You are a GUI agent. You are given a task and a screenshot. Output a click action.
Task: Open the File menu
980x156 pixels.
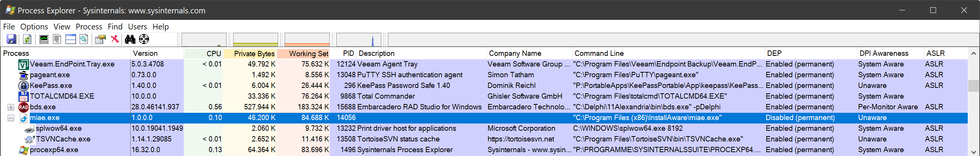coord(9,27)
